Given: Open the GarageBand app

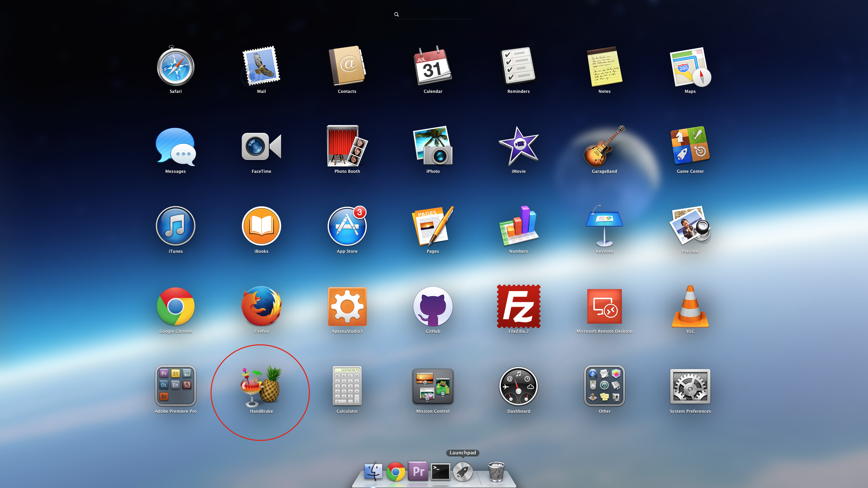Looking at the screenshot, I should pyautogui.click(x=604, y=147).
